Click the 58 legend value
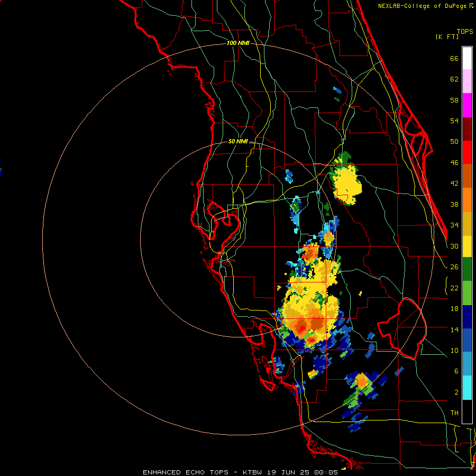Viewport: 476px width, 476px height. (x=454, y=100)
